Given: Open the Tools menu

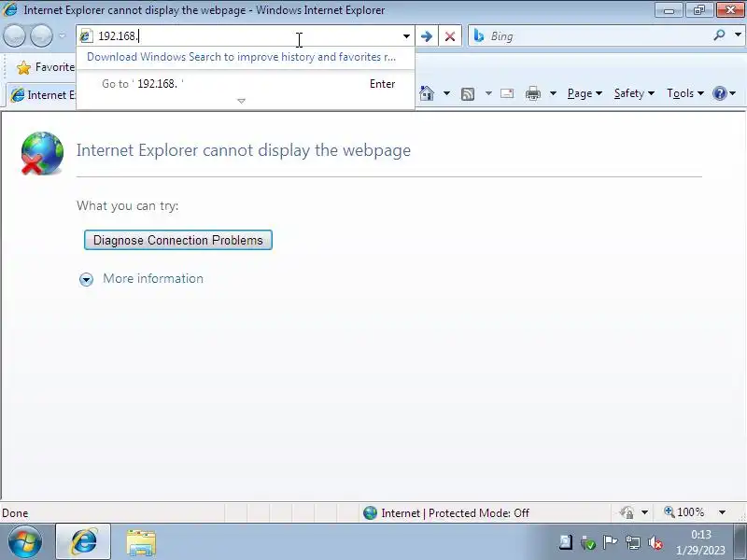Looking at the screenshot, I should pyautogui.click(x=685, y=93).
